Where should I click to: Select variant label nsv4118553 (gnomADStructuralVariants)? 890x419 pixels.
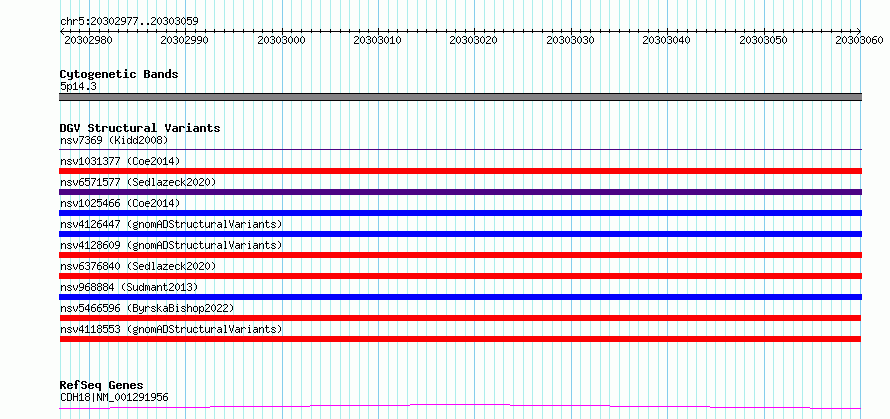[x=171, y=329]
